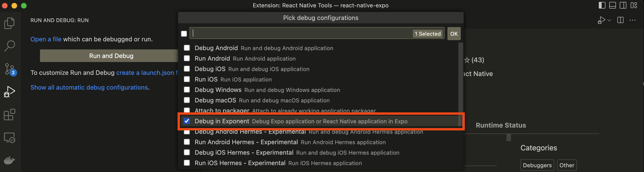Click the Debug Android Hermes - Experimental row
The height and width of the screenshot is (172, 644).
coord(321,132)
